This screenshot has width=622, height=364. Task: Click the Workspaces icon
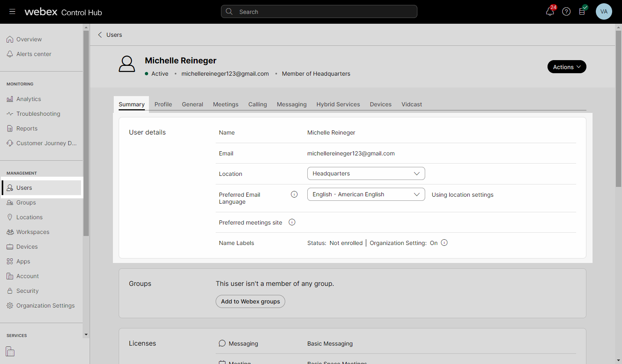pos(10,232)
